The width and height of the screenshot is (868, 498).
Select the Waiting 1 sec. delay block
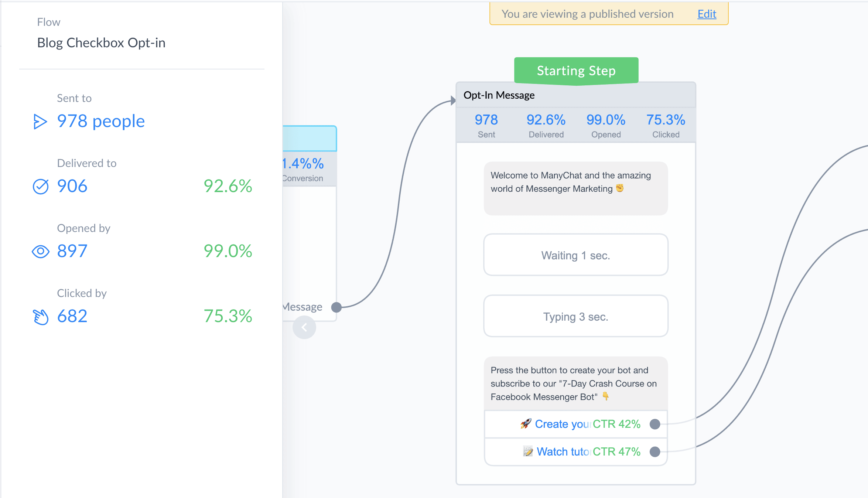(x=576, y=255)
